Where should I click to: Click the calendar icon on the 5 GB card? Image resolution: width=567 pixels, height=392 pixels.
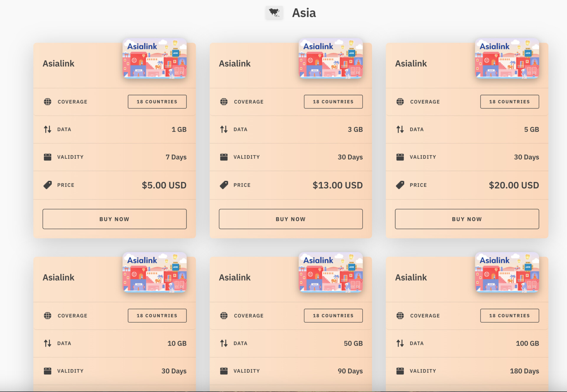click(x=400, y=157)
